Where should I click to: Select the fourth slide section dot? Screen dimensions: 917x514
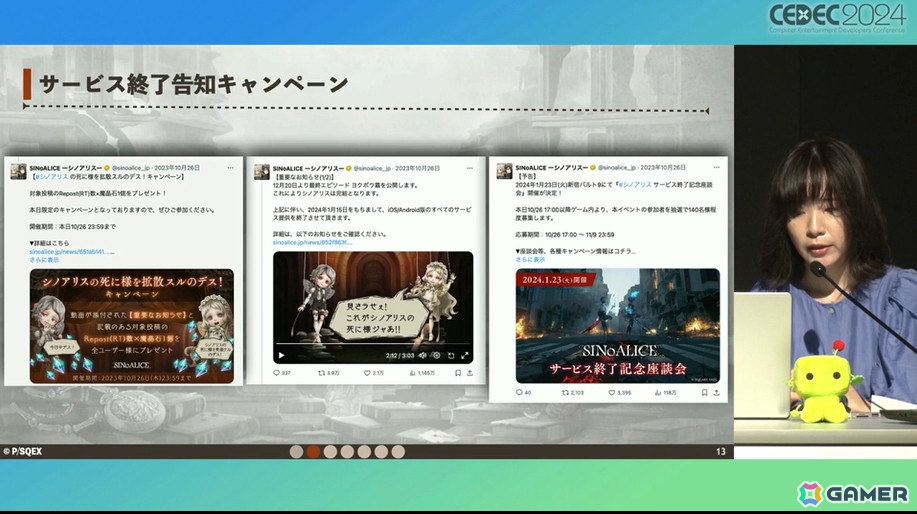[347, 451]
